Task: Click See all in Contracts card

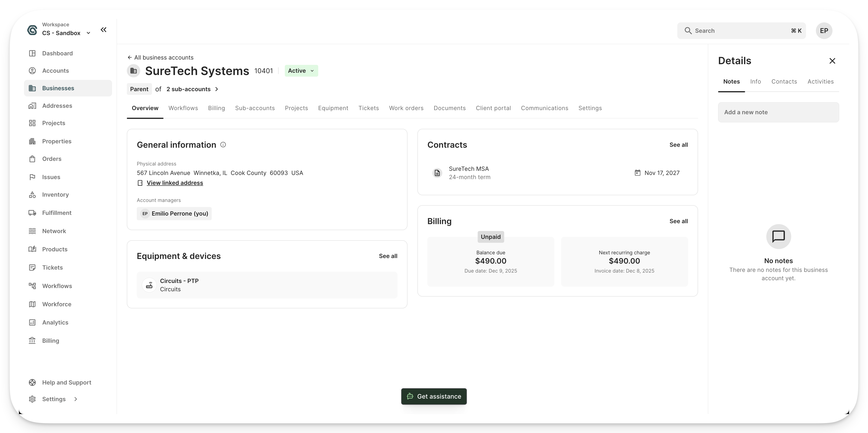Action: coord(678,145)
